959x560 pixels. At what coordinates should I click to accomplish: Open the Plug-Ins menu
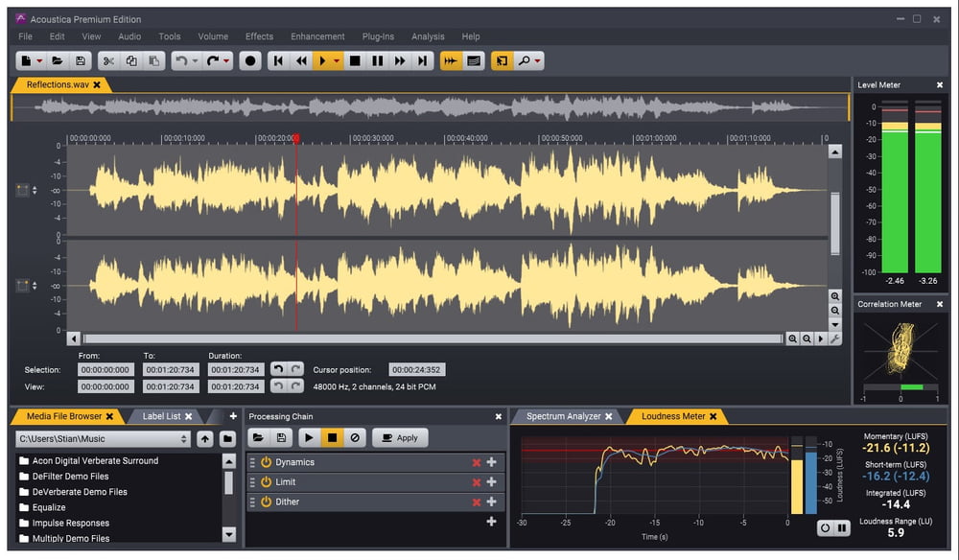(x=378, y=36)
